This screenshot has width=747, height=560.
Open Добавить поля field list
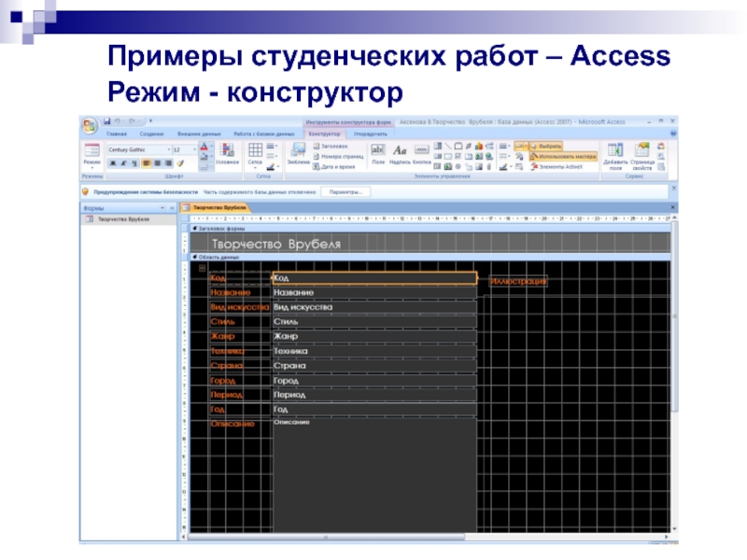click(615, 154)
